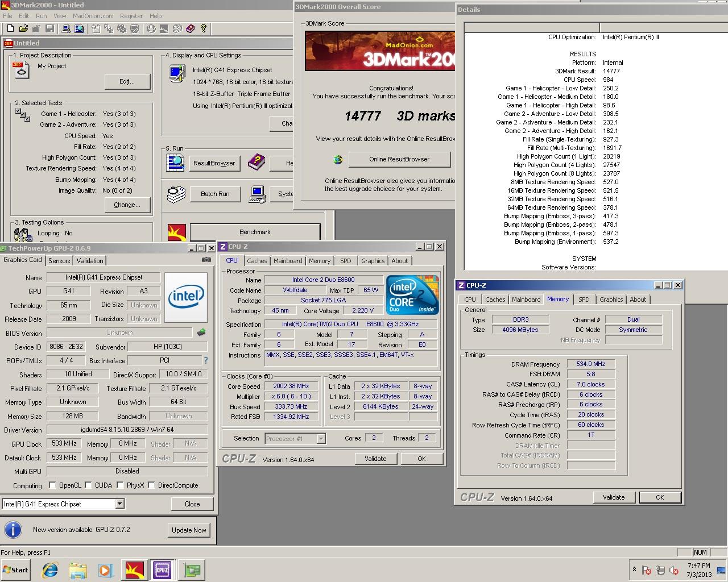Screen dimensions: 728x582
Task: Toggle the PhysX checkbox in GPU-Z
Action: (x=120, y=485)
